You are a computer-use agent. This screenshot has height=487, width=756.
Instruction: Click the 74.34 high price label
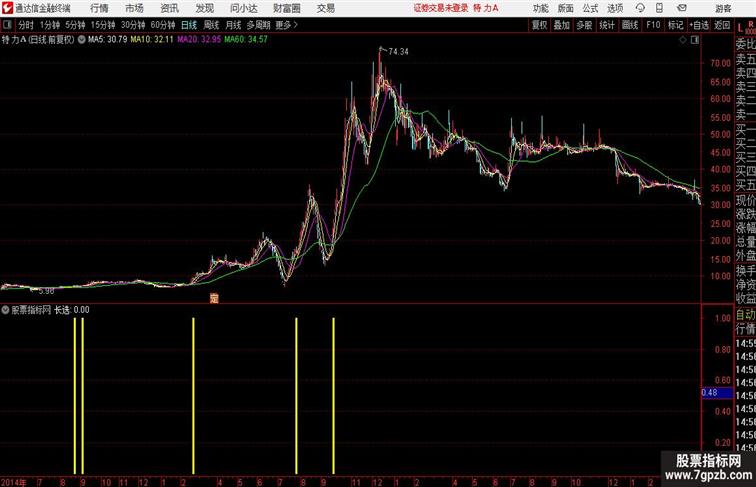pyautogui.click(x=398, y=52)
